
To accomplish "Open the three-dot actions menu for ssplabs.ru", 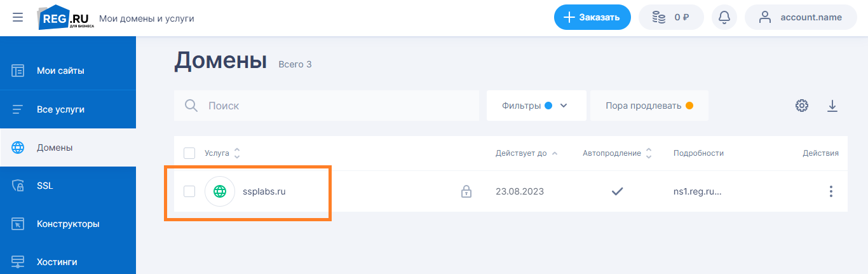I will 831,191.
